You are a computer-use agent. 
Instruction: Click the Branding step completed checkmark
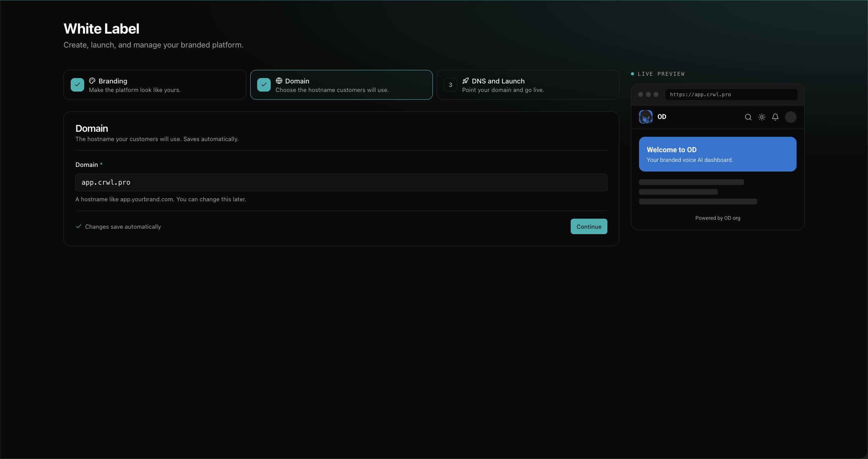click(77, 85)
